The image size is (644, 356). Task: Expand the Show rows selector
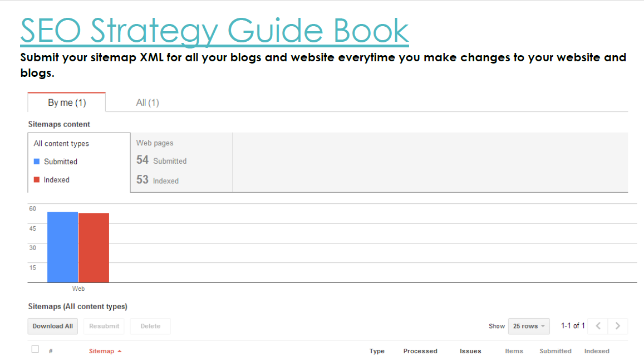pos(528,326)
